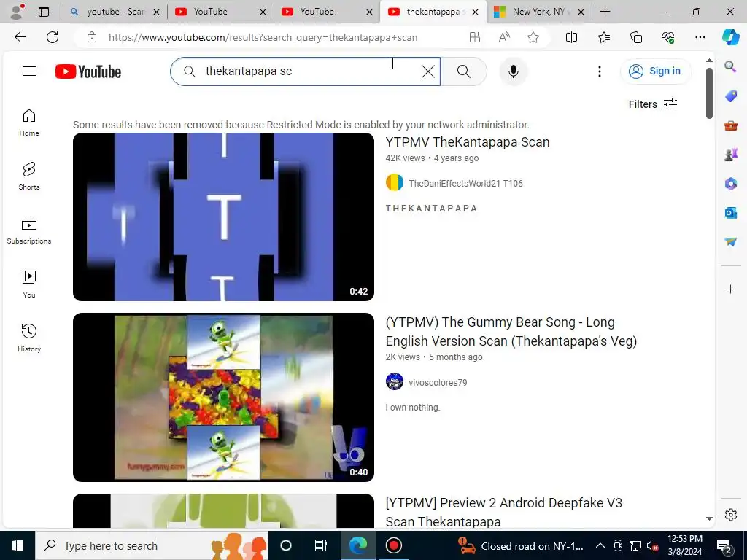Screen dimensions: 747x560
Task: Open Outlook in sidebar
Action: [730, 212]
